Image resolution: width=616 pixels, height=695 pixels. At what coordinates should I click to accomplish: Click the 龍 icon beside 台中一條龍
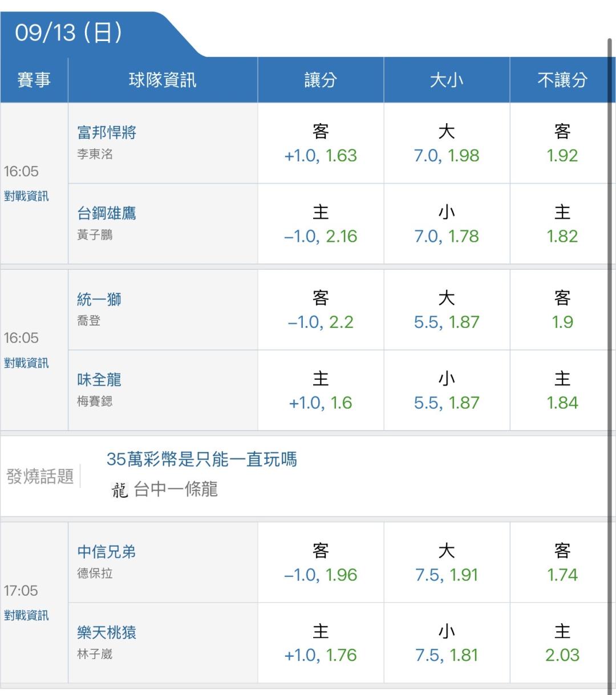point(120,489)
